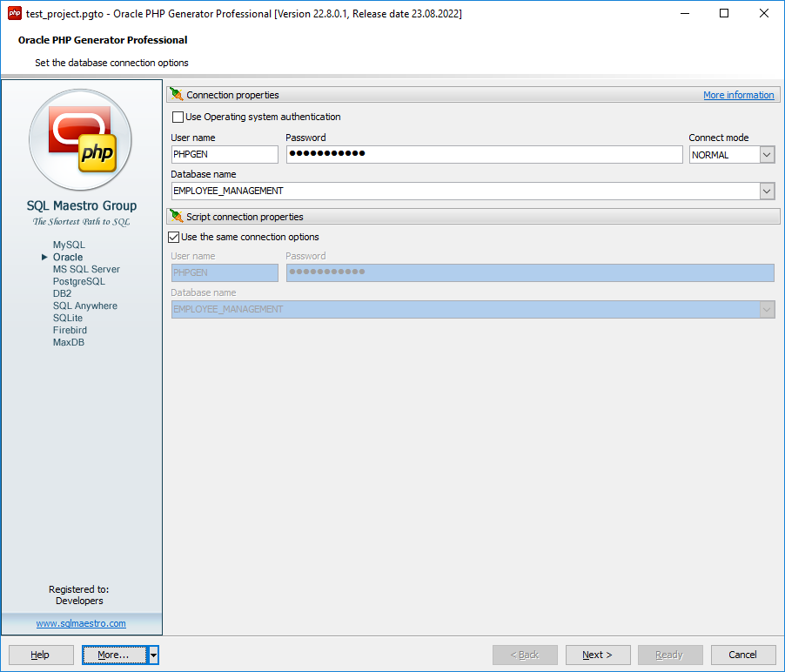Open the More button dropdown arrow
The height and width of the screenshot is (672, 785).
153,655
